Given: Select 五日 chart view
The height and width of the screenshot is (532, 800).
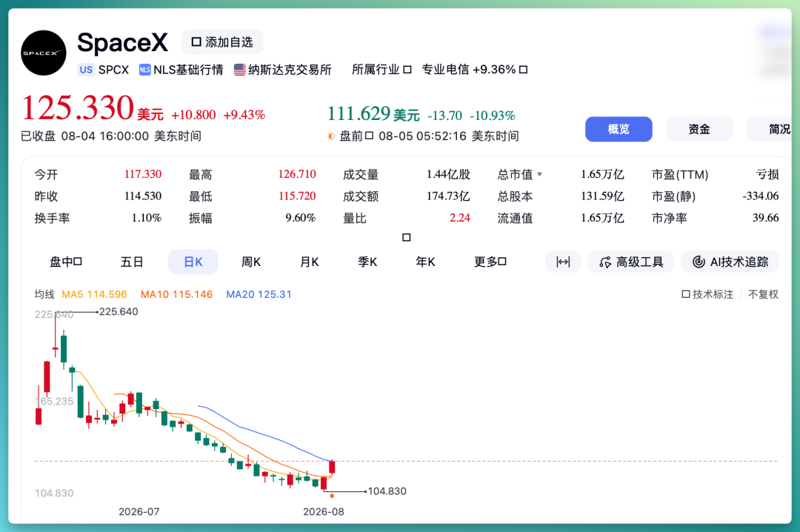Looking at the screenshot, I should tap(132, 262).
